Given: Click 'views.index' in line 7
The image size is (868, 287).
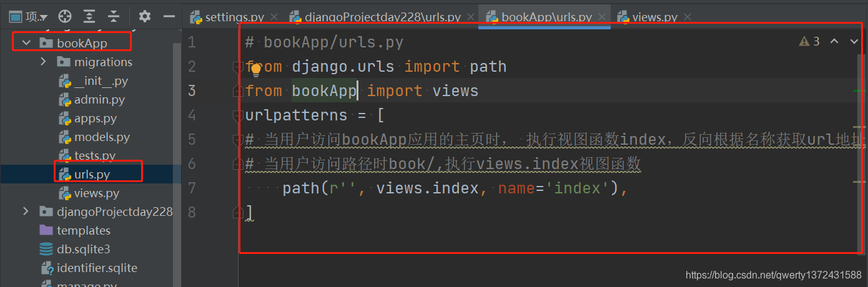Looking at the screenshot, I should [428, 188].
